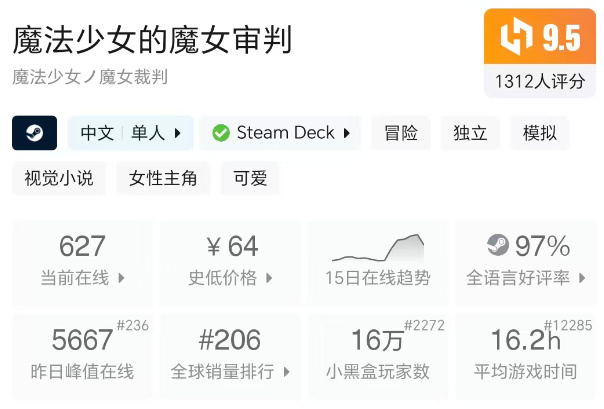This screenshot has width=604, height=409.
Task: Click the green Steam Deck verified checkmark
Action: coord(220,133)
